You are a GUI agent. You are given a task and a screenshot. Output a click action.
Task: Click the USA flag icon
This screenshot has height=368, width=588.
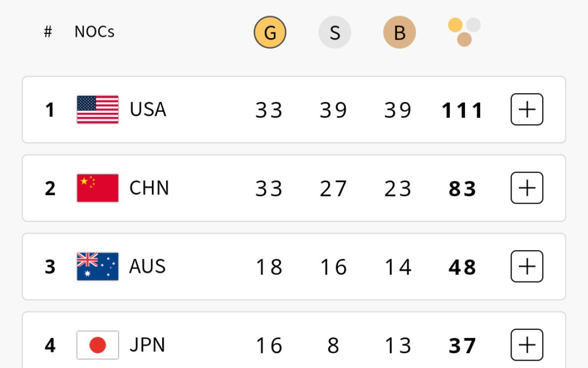98,109
